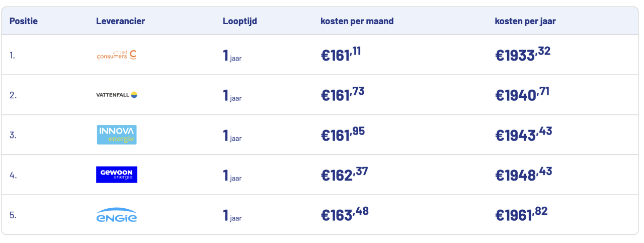Click yearly cost €1933,32
The height and width of the screenshot is (243, 644).
523,54
